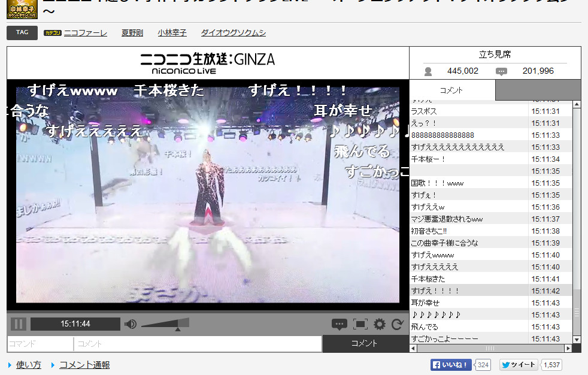Open the ニコファーレ tag link
588x375 pixels.
click(x=86, y=33)
